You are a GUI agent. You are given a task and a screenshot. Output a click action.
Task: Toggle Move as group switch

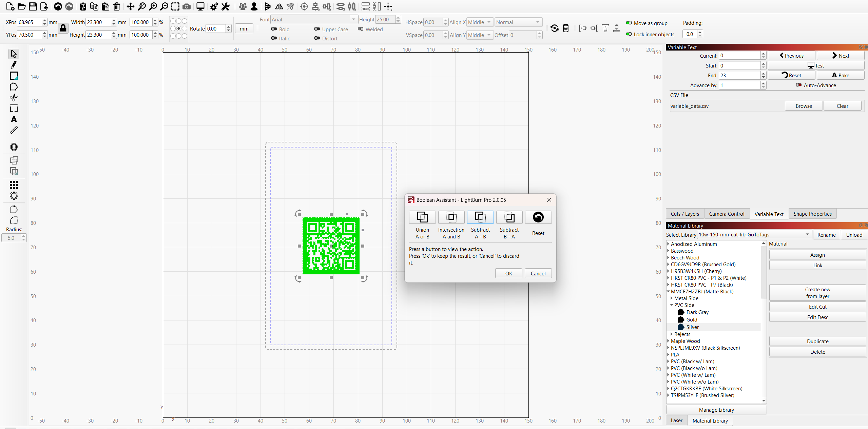point(629,23)
